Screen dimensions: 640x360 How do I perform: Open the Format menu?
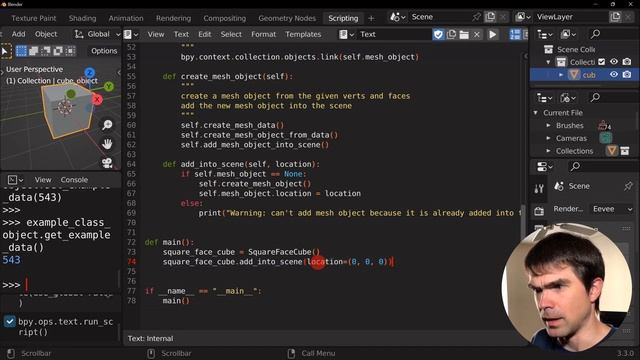click(263, 34)
